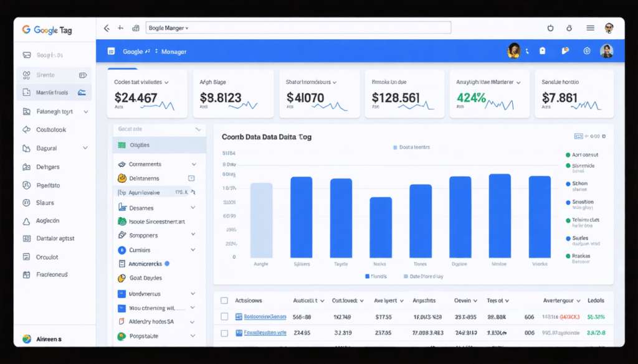Viewport: 638px width, 364px height.
Task: Click the plus icon beside back arrow
Action: (120, 28)
